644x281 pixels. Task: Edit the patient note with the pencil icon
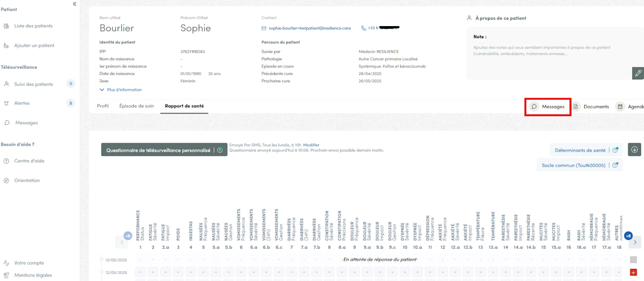tap(637, 73)
